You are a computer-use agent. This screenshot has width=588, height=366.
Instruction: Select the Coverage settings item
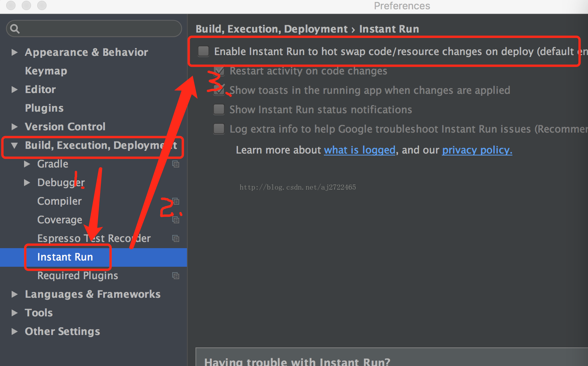point(60,220)
